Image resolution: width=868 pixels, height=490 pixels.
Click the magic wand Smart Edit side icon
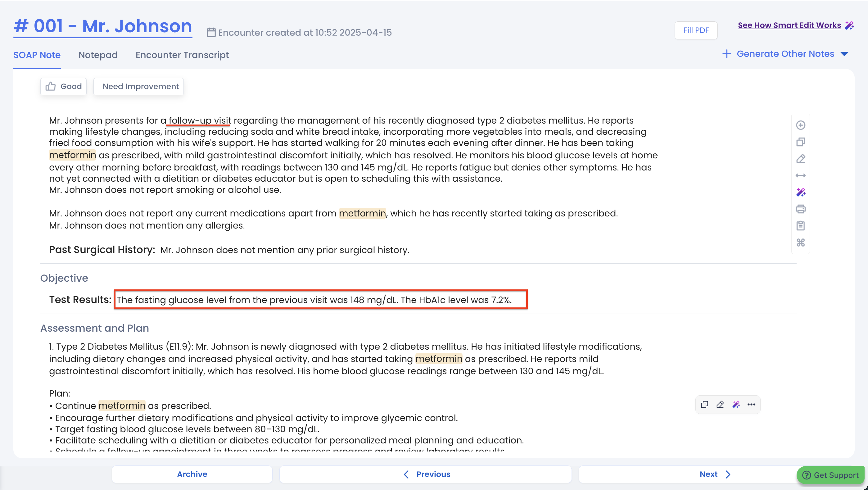(x=801, y=193)
